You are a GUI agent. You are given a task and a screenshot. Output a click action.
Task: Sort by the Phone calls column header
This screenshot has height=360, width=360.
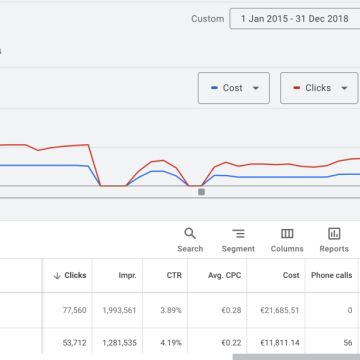point(331,275)
